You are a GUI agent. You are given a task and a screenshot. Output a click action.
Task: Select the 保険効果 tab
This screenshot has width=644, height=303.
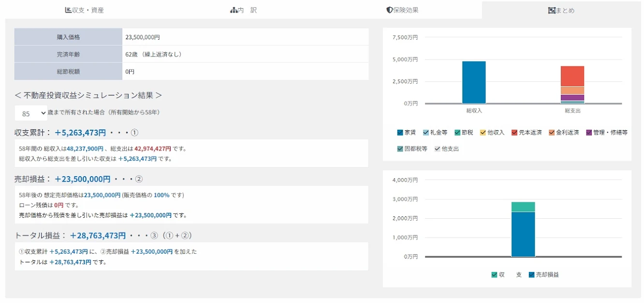(x=402, y=10)
